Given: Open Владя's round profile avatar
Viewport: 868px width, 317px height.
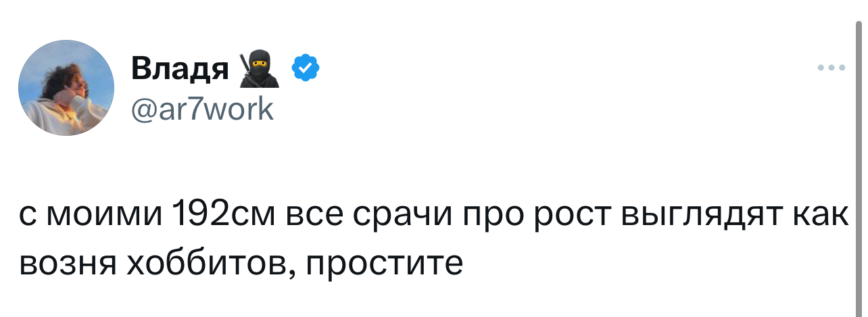Looking at the screenshot, I should 66,88.
